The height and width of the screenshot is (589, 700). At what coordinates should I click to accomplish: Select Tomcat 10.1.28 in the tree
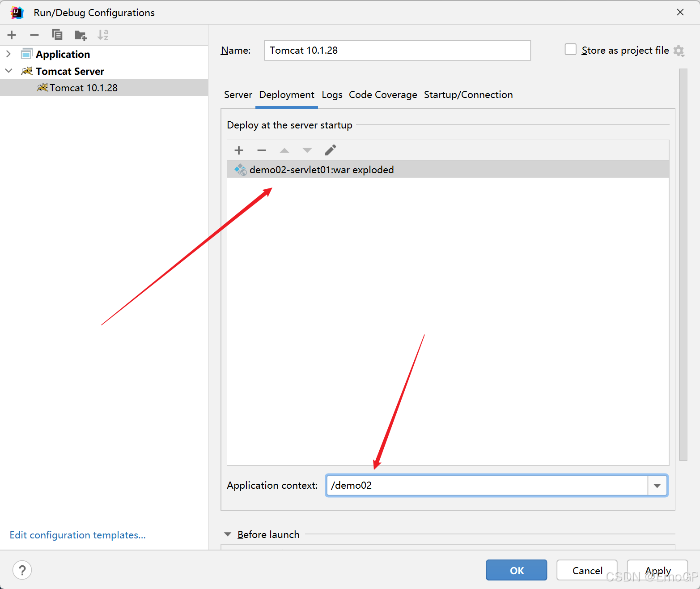(104, 88)
